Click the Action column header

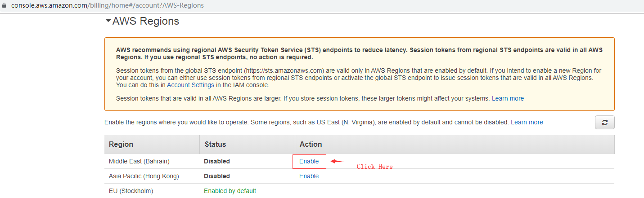pos(311,144)
